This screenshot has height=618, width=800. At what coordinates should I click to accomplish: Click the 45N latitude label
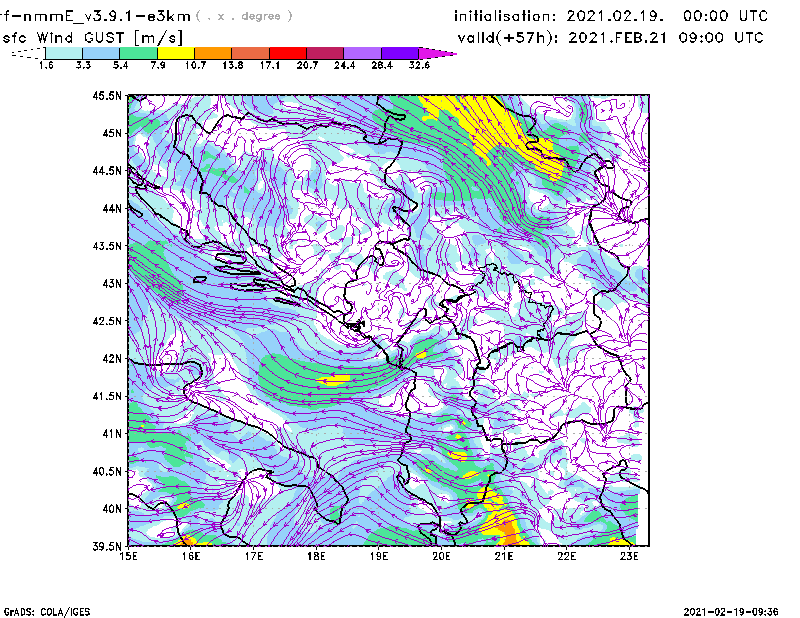112,133
